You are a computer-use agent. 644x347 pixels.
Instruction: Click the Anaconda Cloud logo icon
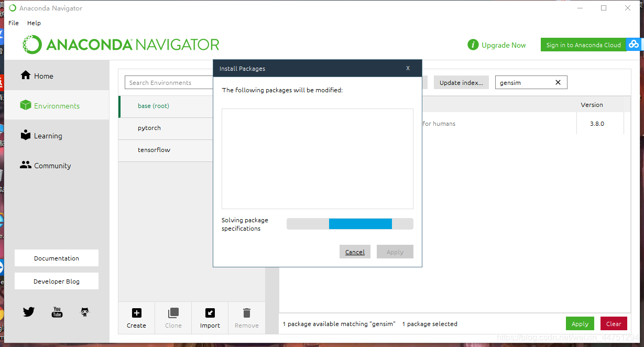[634, 45]
